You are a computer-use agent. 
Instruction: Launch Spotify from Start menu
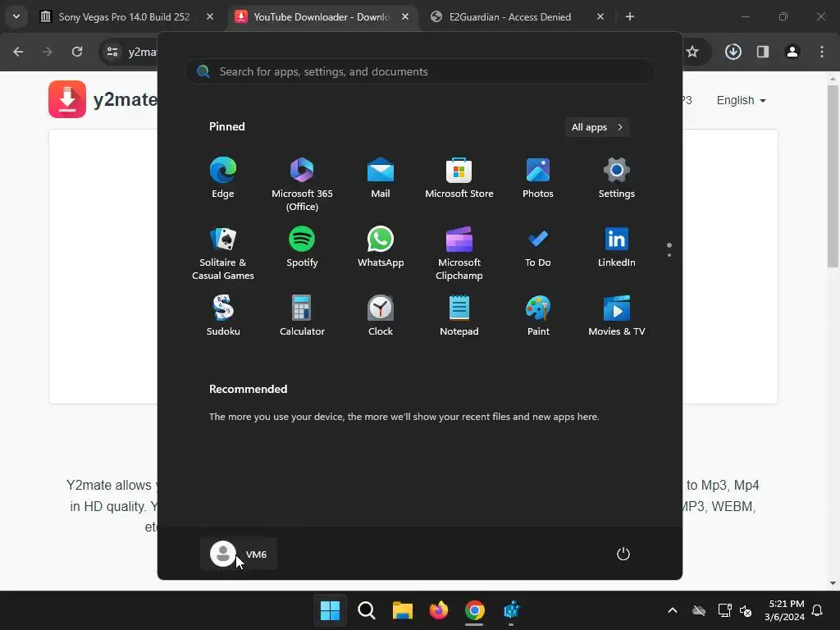[x=302, y=248]
